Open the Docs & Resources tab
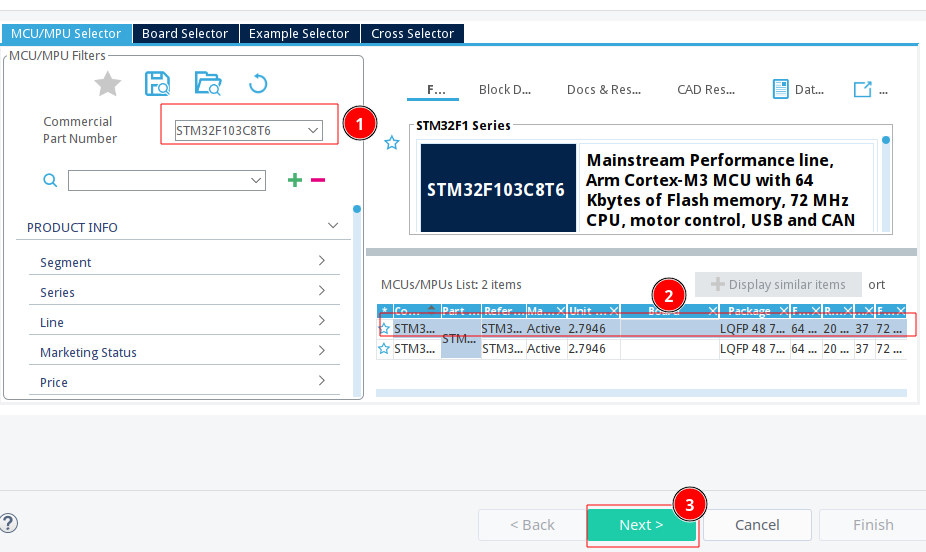The width and height of the screenshot is (926, 552). coord(604,90)
